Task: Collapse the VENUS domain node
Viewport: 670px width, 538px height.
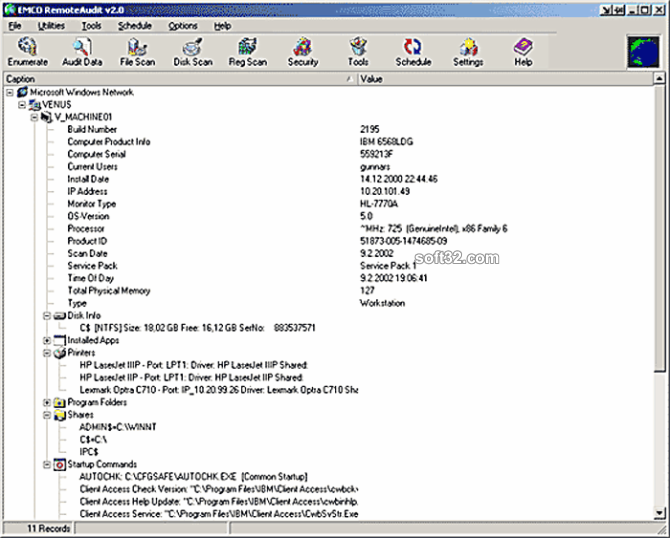Action: 22,105
